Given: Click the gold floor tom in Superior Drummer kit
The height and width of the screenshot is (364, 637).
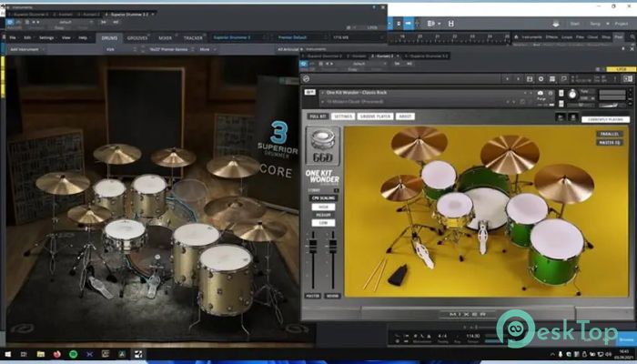Looking at the screenshot, I should pyautogui.click(x=226, y=278).
